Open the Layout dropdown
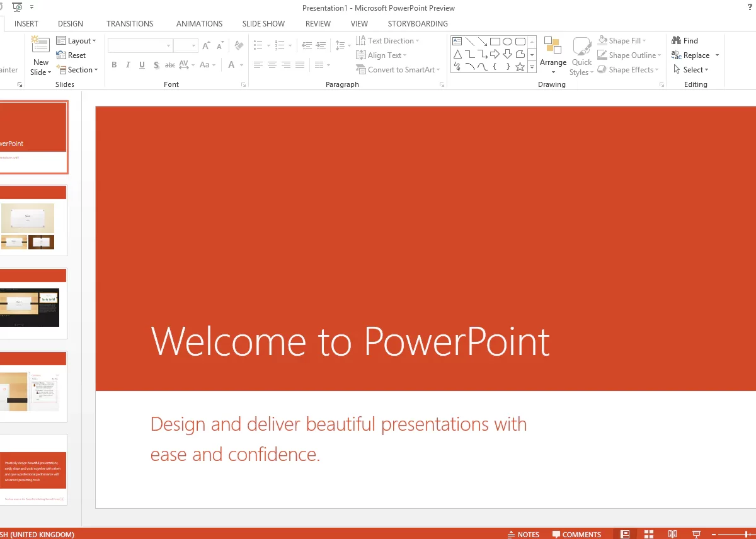Viewport: 756px width, 539px height. click(76, 41)
